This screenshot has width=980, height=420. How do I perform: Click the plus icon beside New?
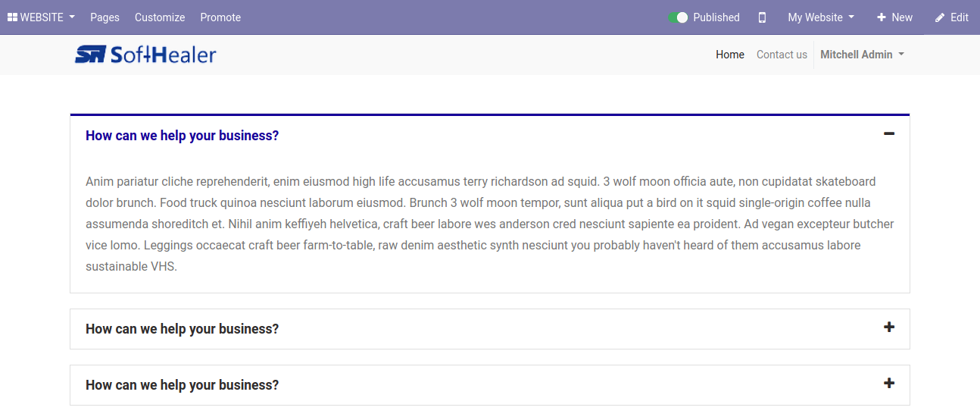pos(881,17)
